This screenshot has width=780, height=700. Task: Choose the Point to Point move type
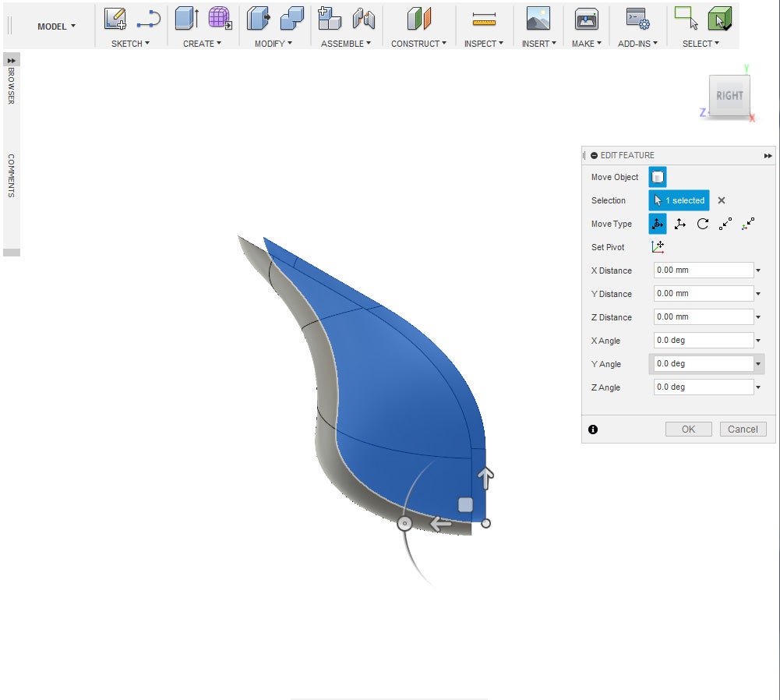725,224
